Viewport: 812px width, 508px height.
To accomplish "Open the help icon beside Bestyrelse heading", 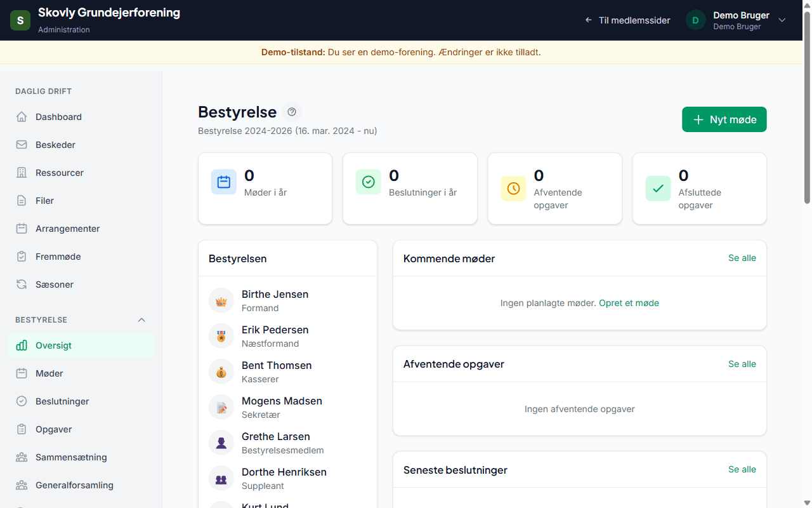I will [x=292, y=112].
